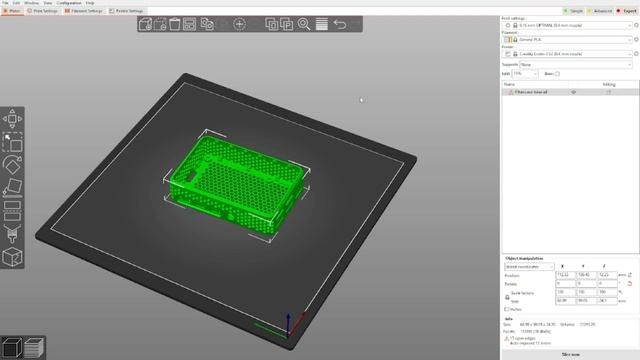Click the Undo arrow icon
The height and width of the screenshot is (360, 640).
340,24
